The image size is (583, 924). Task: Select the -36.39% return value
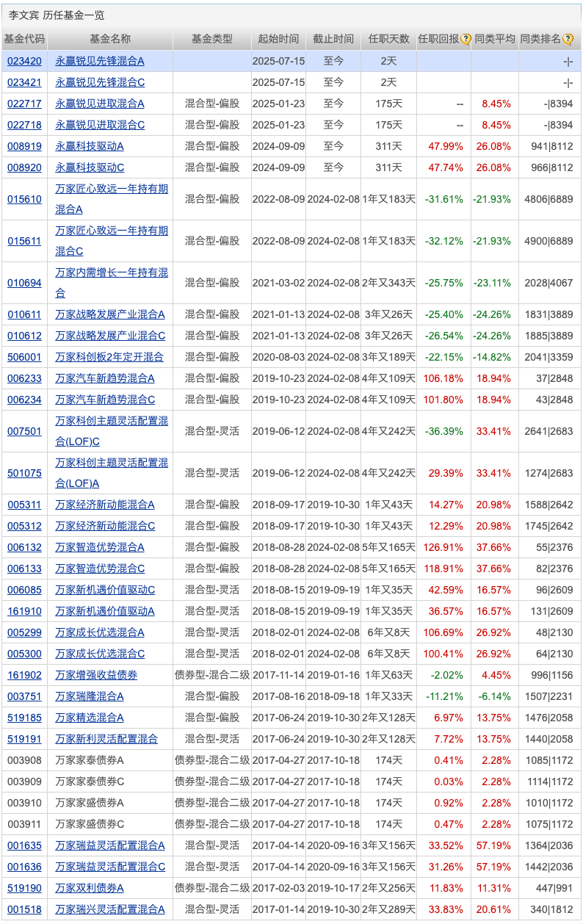443,431
